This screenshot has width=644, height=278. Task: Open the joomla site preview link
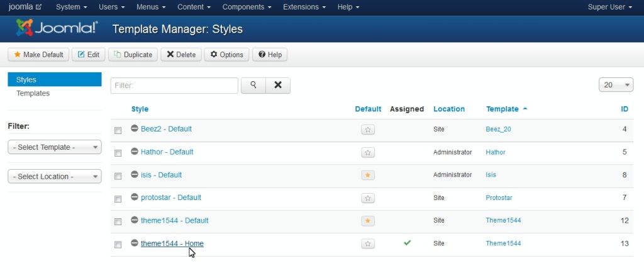pyautogui.click(x=25, y=7)
